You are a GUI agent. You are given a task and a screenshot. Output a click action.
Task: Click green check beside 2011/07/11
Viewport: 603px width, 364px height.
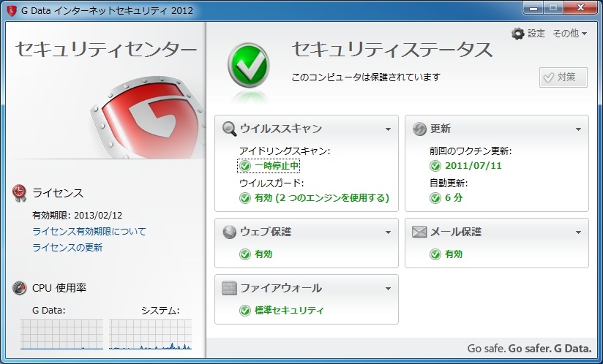pyautogui.click(x=435, y=166)
